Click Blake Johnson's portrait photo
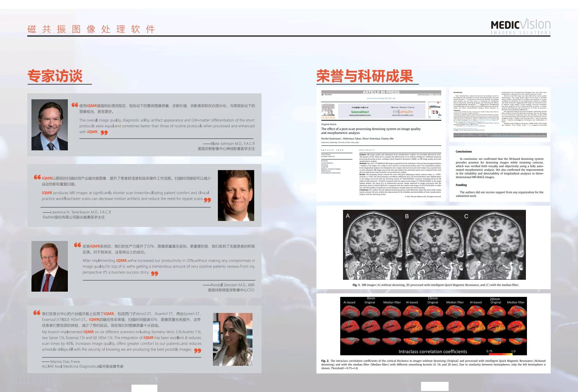The height and width of the screenshot is (392, 578). [50, 125]
